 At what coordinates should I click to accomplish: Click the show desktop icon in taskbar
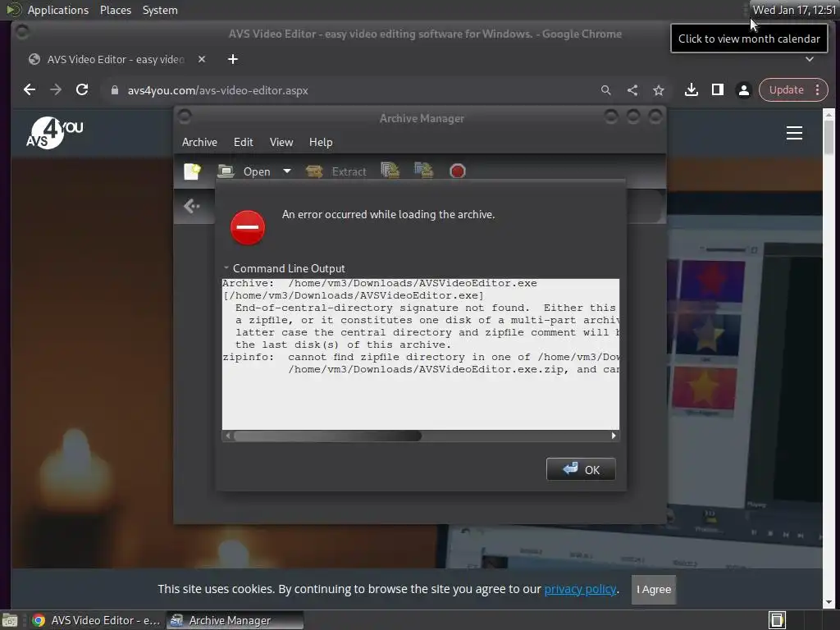click(10, 620)
